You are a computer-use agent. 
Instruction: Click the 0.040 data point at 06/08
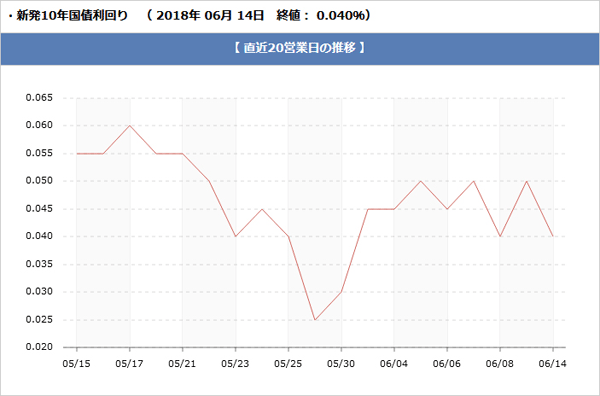tap(500, 236)
